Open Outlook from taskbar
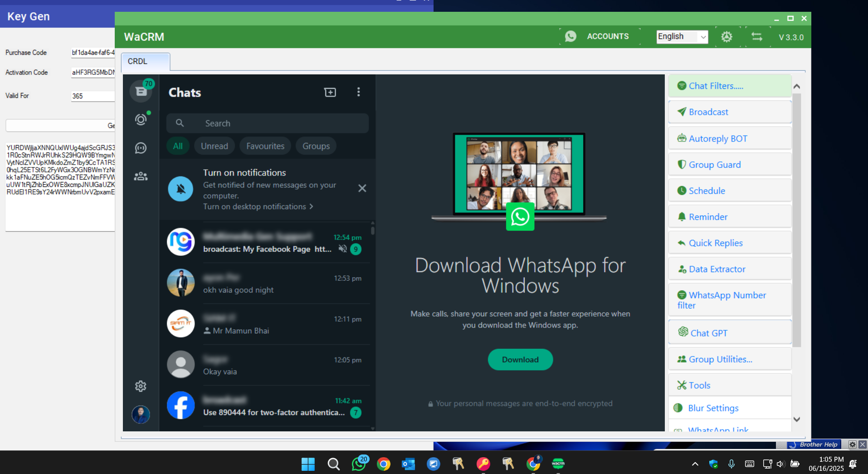The image size is (868, 474). tap(409, 464)
